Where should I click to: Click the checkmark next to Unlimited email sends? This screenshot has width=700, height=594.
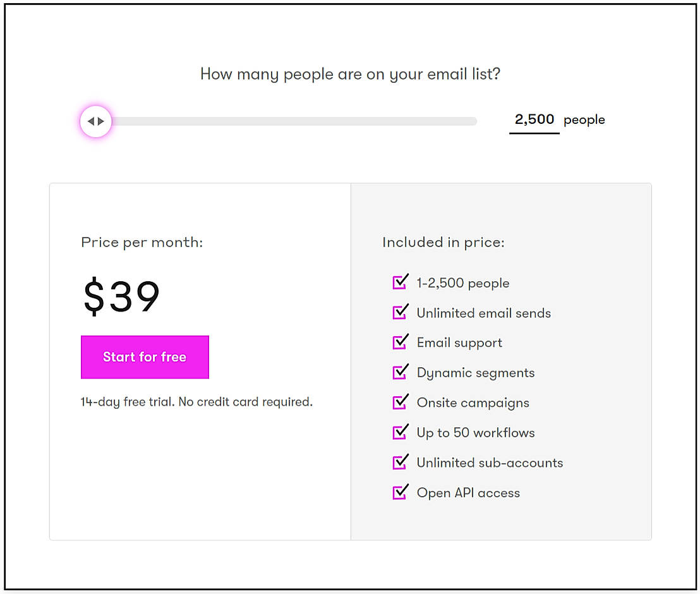point(400,312)
